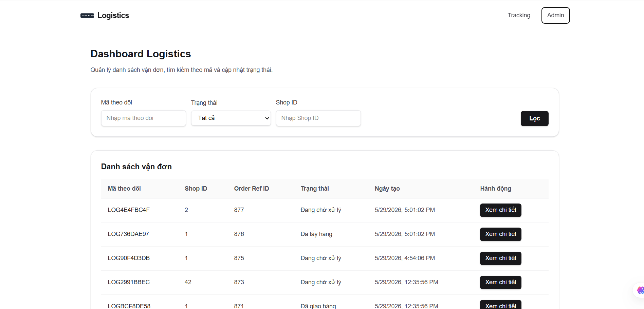Click the Đã giao hàng status
The width and height of the screenshot is (644, 309).
pyautogui.click(x=318, y=306)
